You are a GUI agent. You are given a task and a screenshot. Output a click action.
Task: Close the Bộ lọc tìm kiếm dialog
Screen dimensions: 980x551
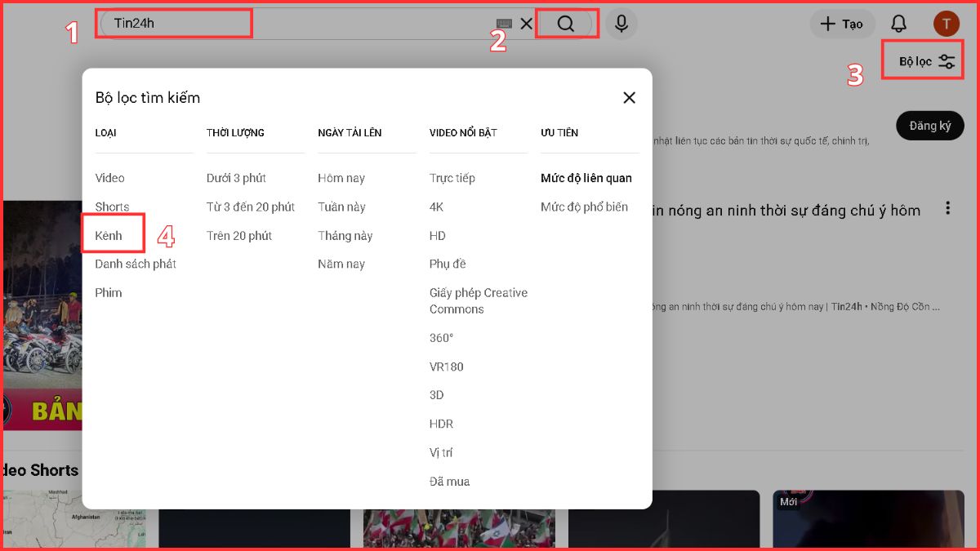(629, 97)
